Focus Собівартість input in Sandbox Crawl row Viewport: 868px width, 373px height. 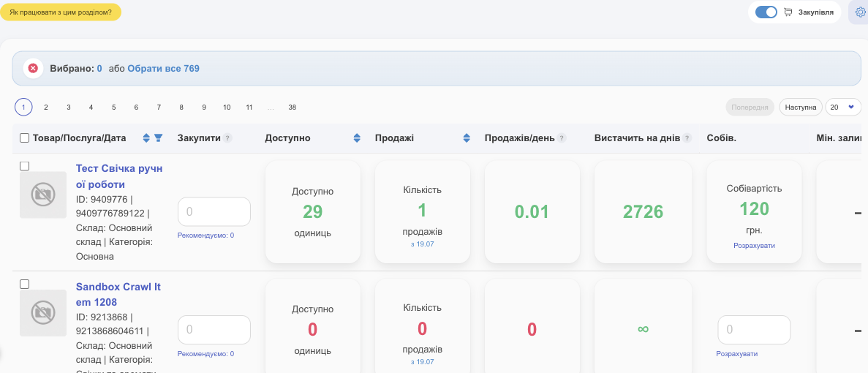point(754,330)
